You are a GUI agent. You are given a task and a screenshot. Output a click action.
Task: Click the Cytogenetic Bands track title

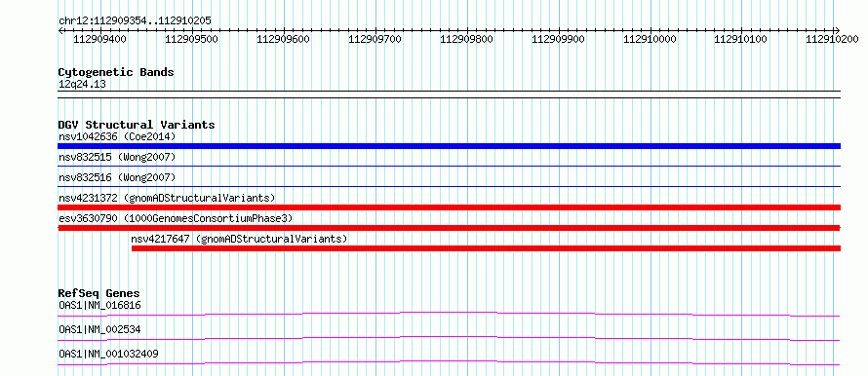point(116,72)
